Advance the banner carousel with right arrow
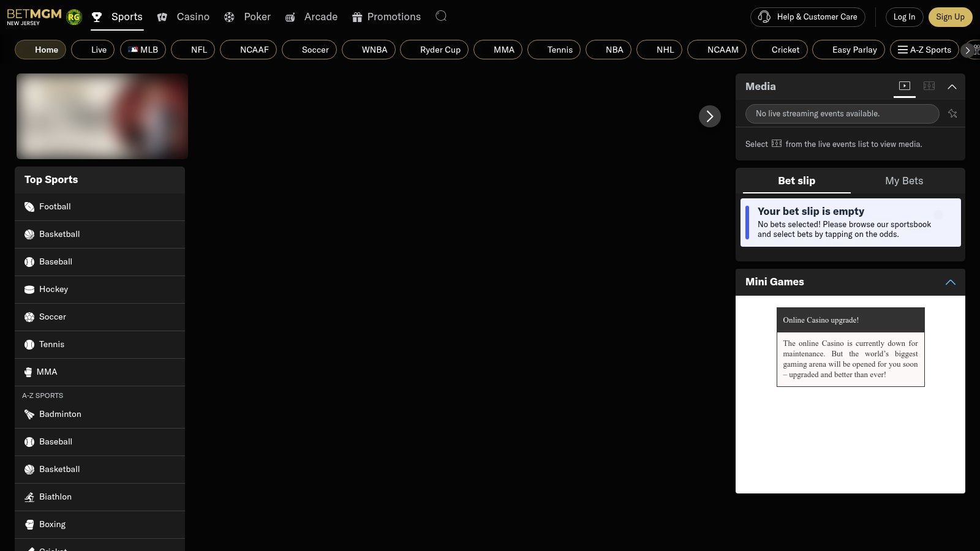This screenshot has height=551, width=980. pyautogui.click(x=710, y=116)
